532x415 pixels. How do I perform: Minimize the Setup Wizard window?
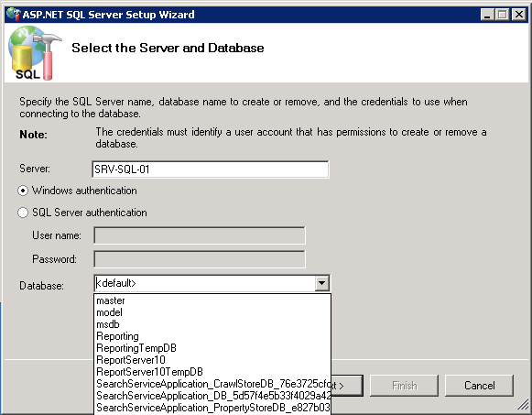(487, 15)
